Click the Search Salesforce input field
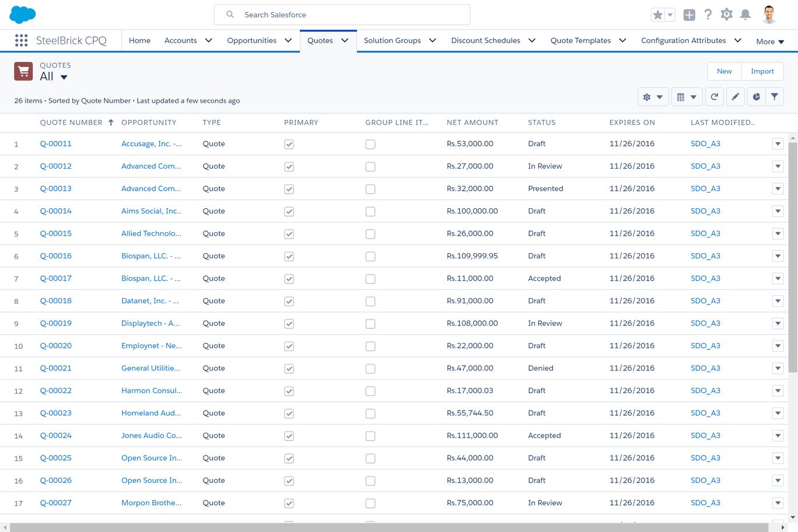The height and width of the screenshot is (532, 798). pos(342,15)
